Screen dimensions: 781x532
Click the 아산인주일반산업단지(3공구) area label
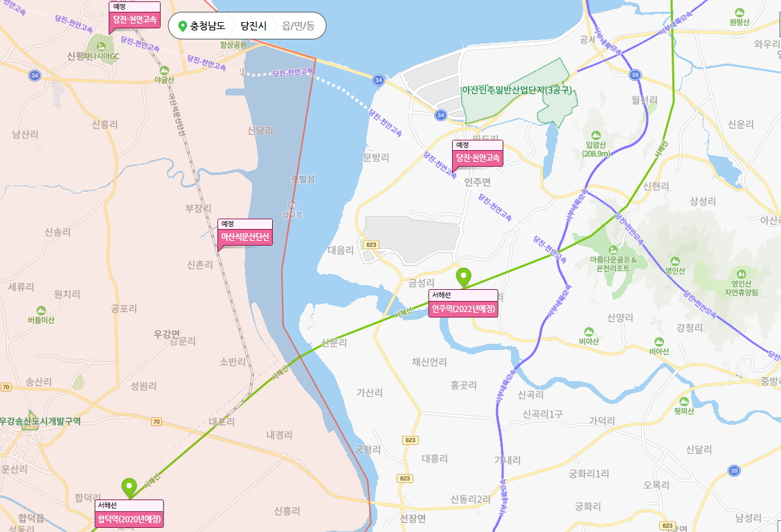517,90
